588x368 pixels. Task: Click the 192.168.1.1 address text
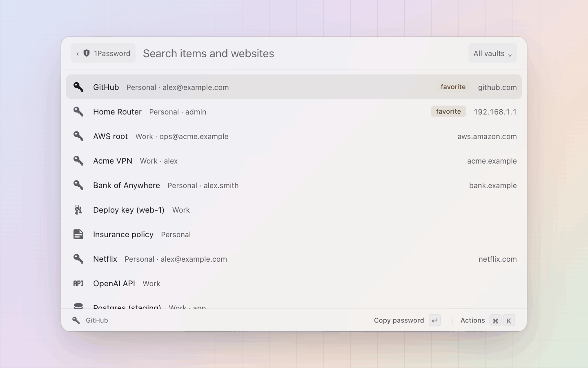point(495,112)
